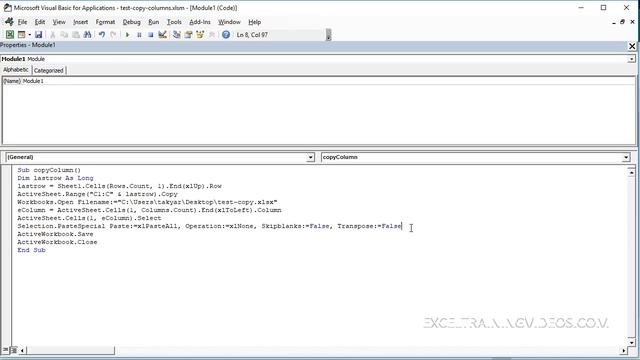The width and height of the screenshot is (640, 360).
Task: Click the code scrollbar down arrow
Action: pyautogui.click(x=631, y=342)
